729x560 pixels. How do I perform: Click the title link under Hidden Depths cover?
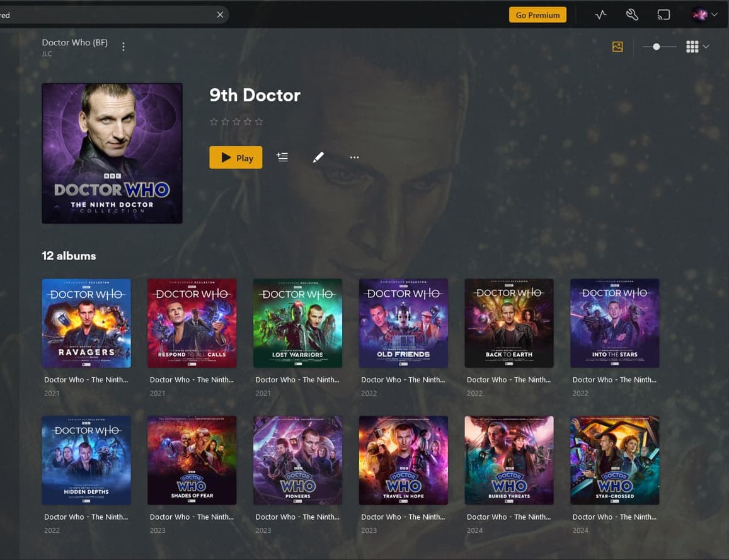(86, 517)
